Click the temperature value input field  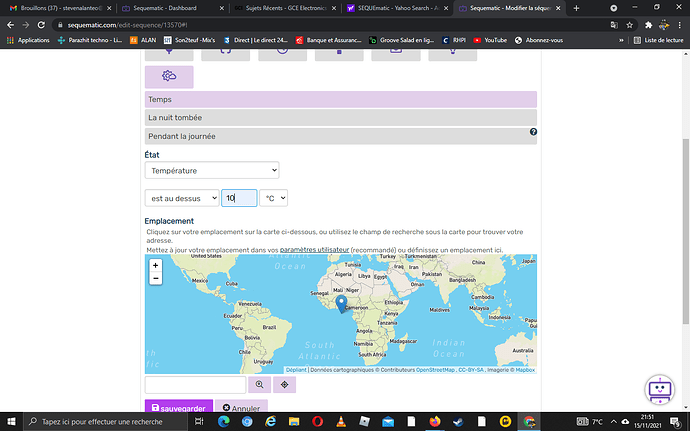(239, 199)
